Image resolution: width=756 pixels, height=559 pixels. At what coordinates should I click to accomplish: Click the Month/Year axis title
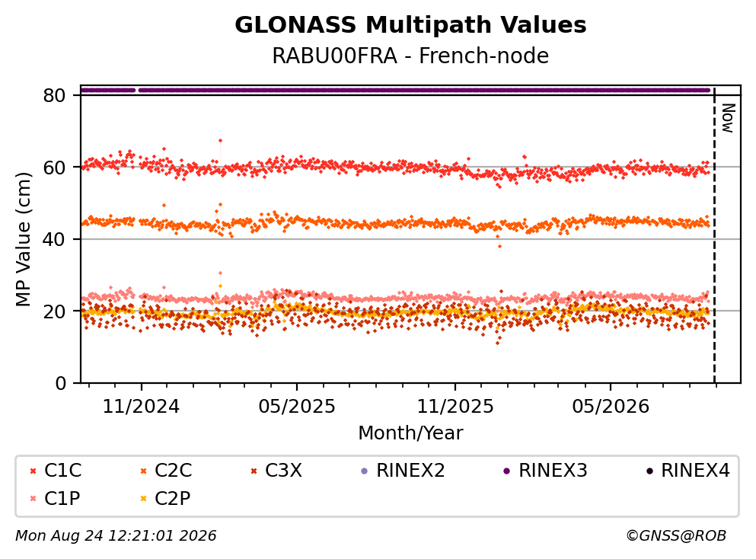point(410,433)
